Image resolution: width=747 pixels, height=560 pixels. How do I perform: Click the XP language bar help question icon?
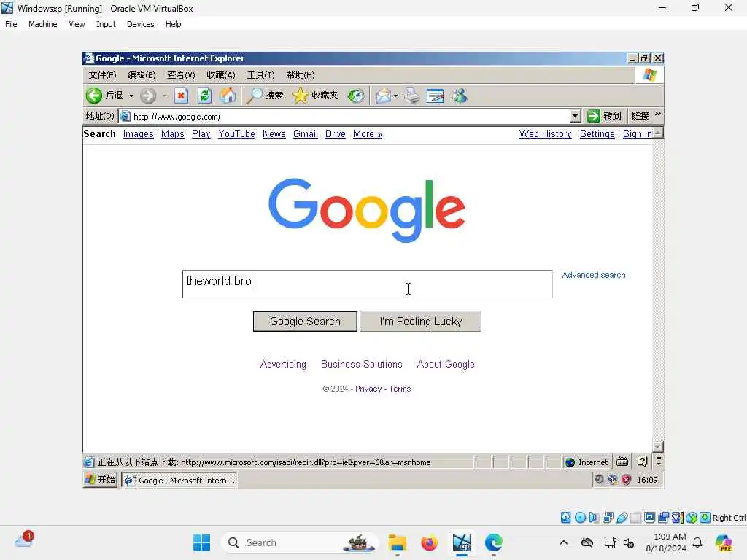coord(642,461)
